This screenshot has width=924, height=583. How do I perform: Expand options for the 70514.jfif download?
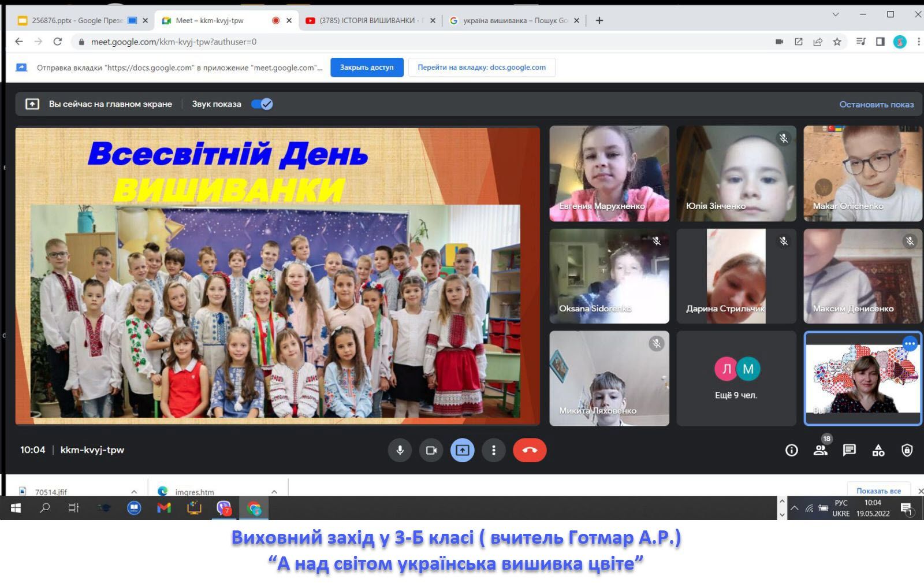134,492
